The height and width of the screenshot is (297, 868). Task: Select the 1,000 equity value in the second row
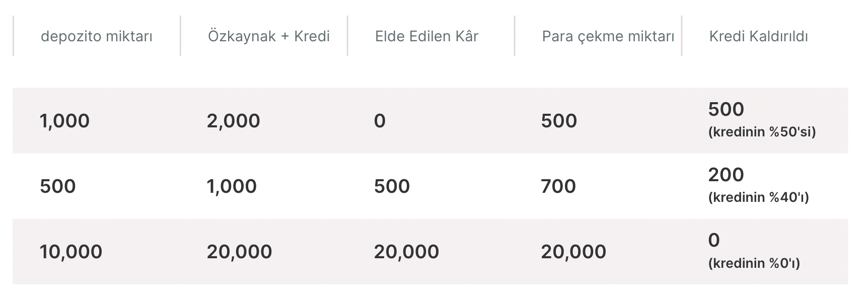pos(232,186)
